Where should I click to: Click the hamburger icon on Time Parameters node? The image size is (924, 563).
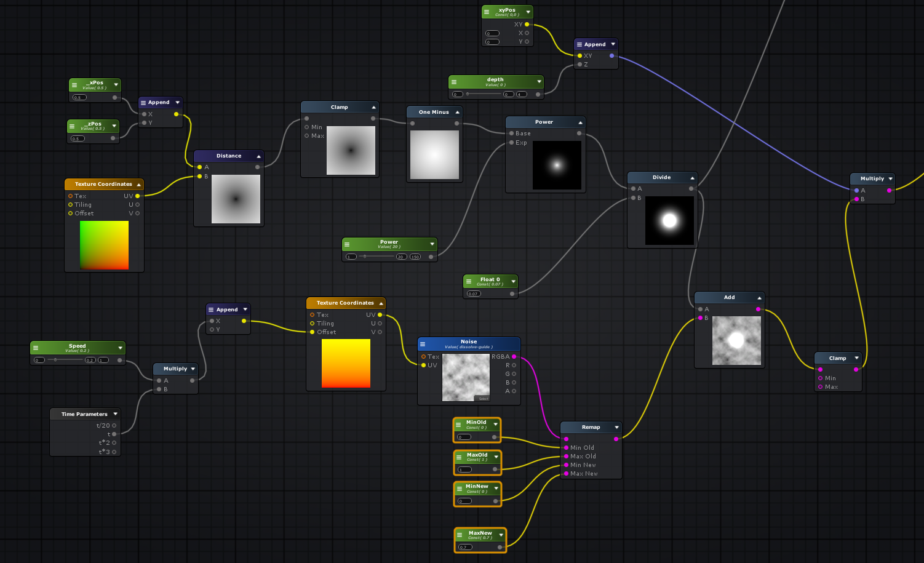click(x=55, y=413)
